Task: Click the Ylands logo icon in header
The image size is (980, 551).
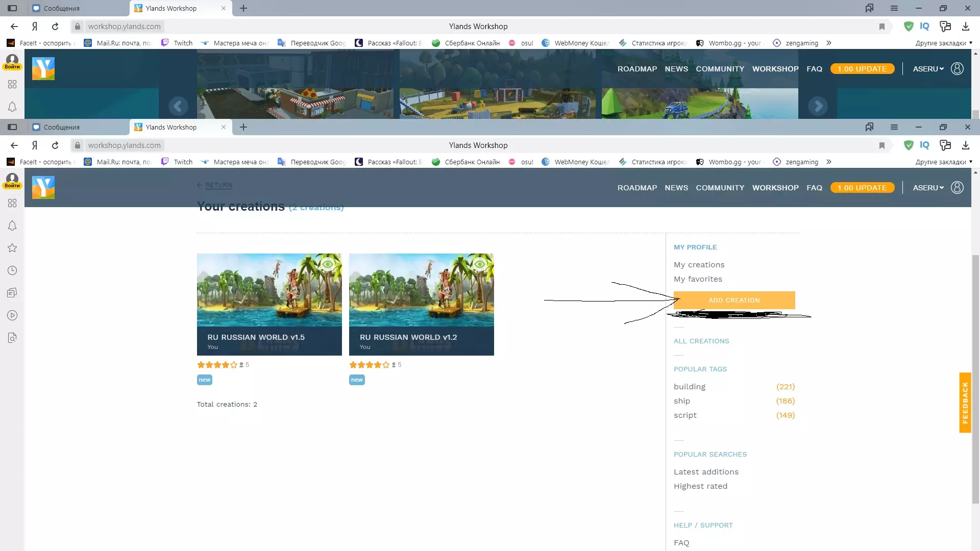Action: click(43, 188)
